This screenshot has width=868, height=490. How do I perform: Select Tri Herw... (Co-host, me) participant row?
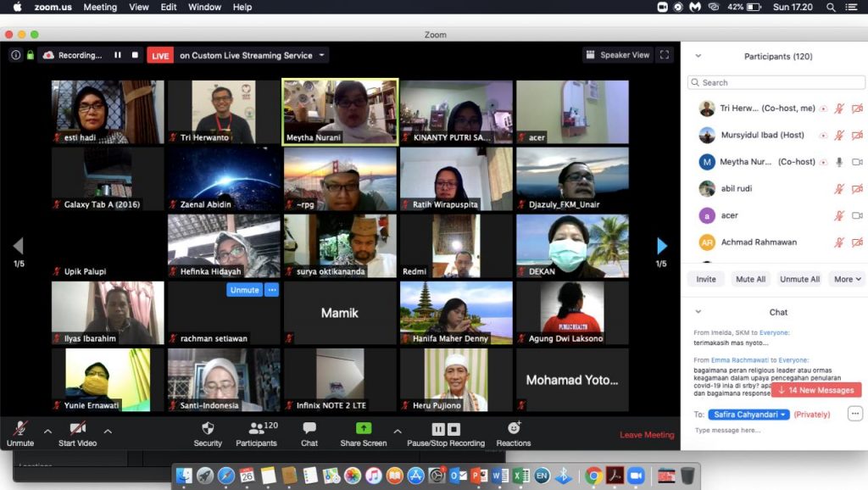(775, 109)
